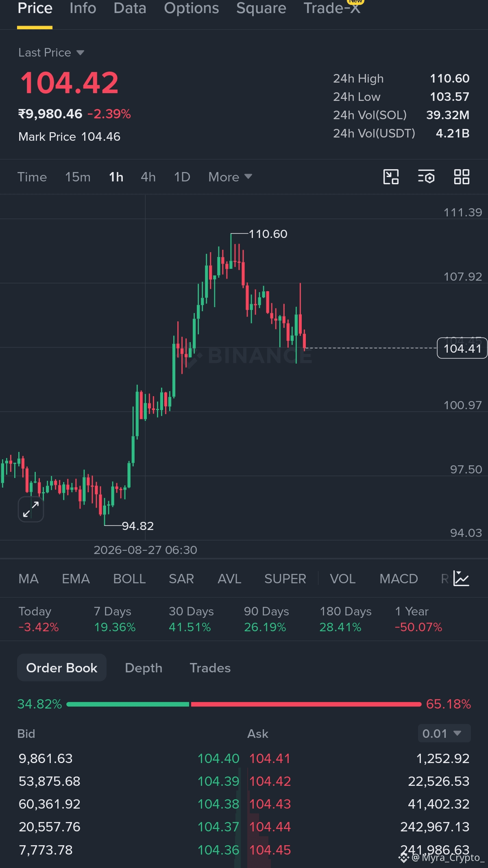Open the Data tab
488x868 pixels.
pos(130,8)
